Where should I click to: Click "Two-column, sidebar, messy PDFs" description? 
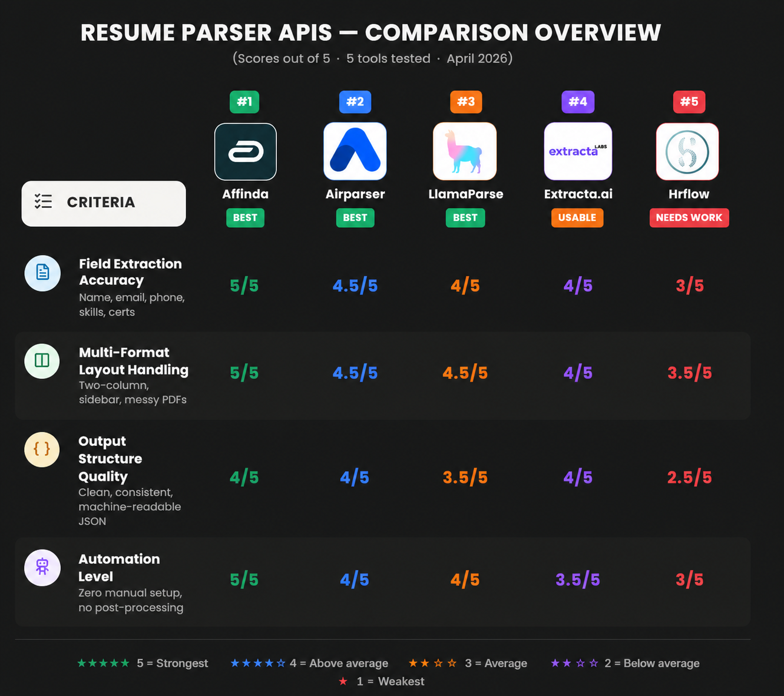click(x=133, y=392)
